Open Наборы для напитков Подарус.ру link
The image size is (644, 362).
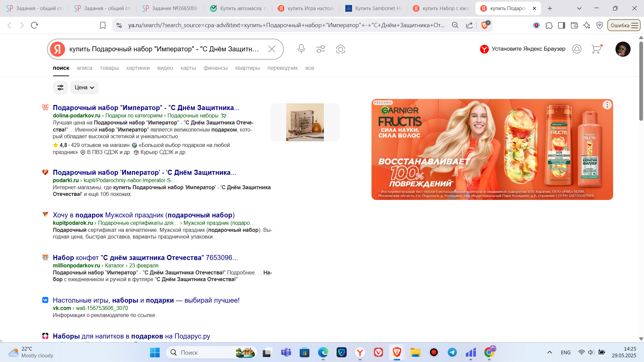(x=132, y=336)
